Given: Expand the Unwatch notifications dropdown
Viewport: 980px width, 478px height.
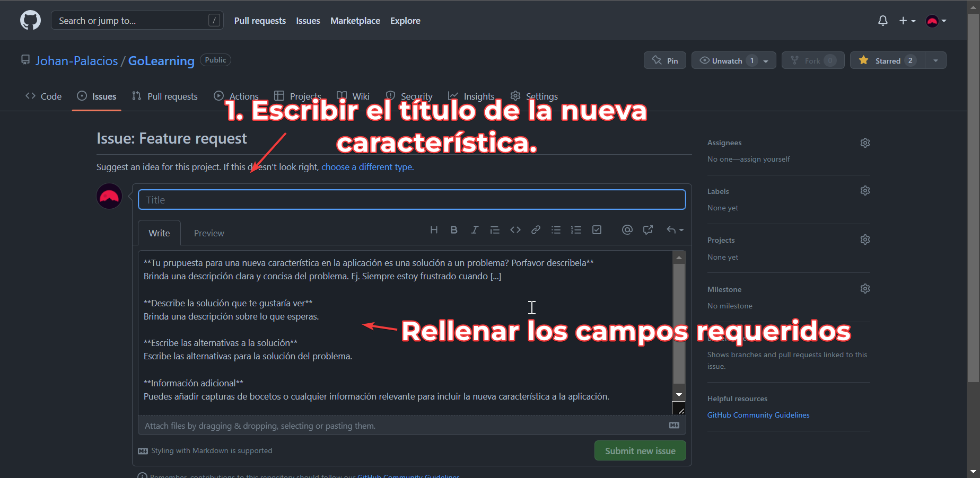Looking at the screenshot, I should pos(734,60).
